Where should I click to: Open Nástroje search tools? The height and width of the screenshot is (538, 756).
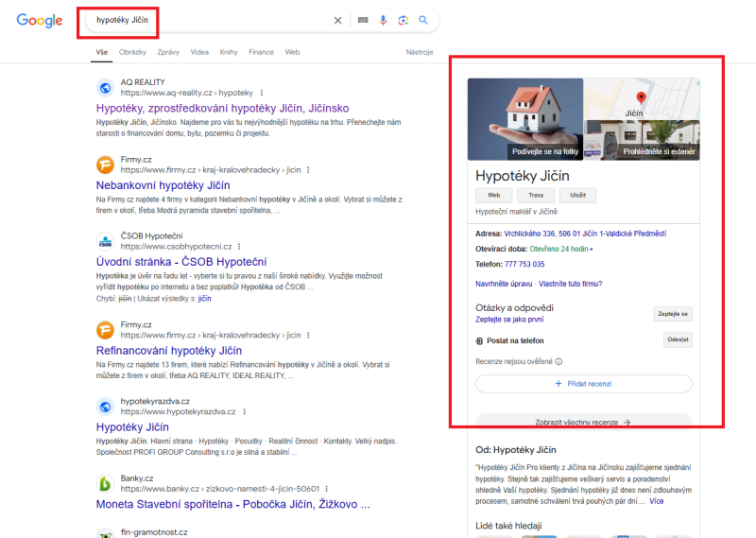tap(420, 52)
